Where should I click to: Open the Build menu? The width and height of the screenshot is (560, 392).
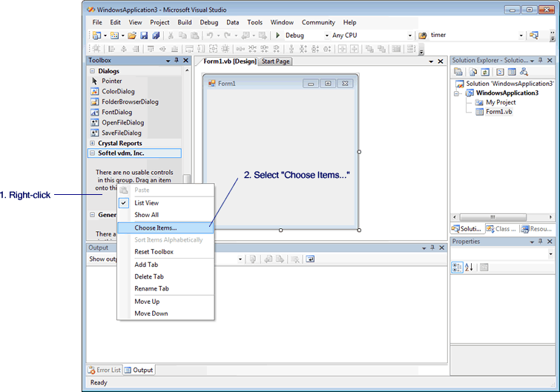(x=184, y=22)
